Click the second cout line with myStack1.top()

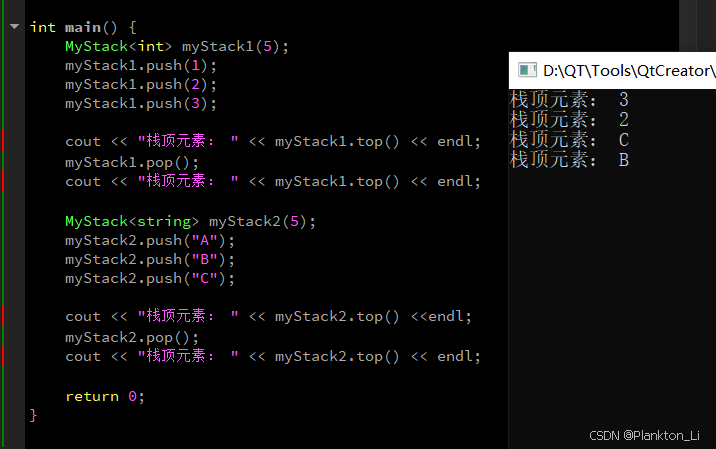click(x=273, y=181)
